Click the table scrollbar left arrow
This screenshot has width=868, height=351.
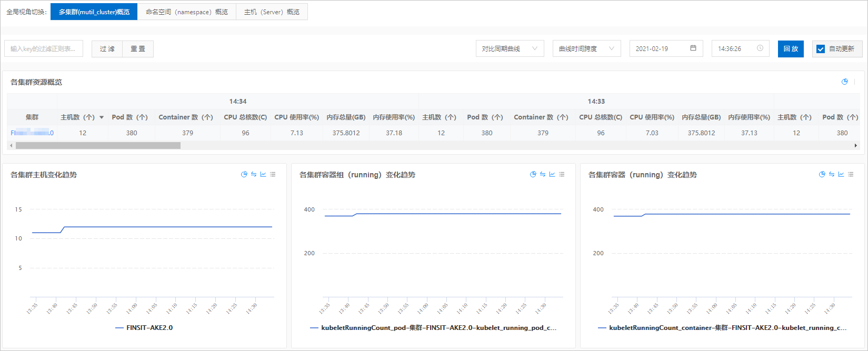11,145
